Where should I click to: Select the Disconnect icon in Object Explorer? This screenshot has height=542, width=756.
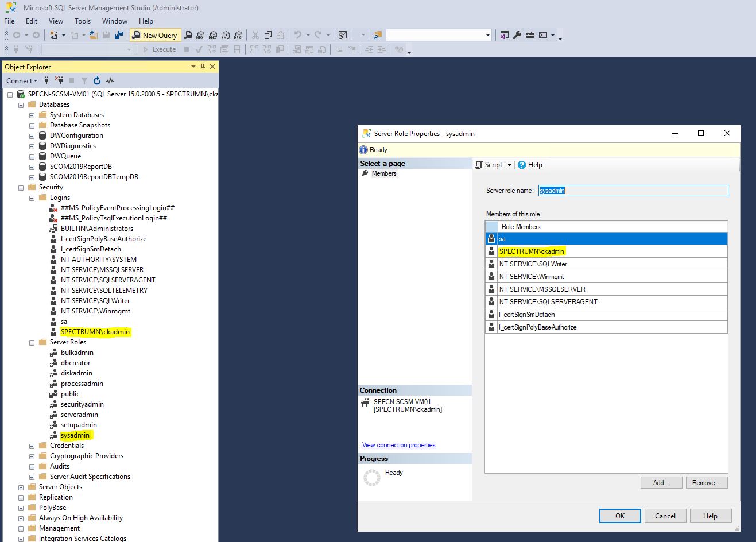coord(60,80)
